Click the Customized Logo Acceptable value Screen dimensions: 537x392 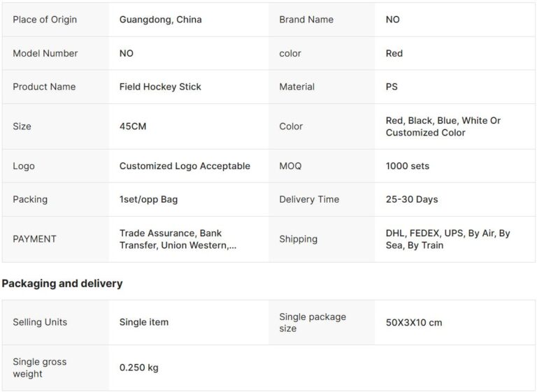point(185,166)
